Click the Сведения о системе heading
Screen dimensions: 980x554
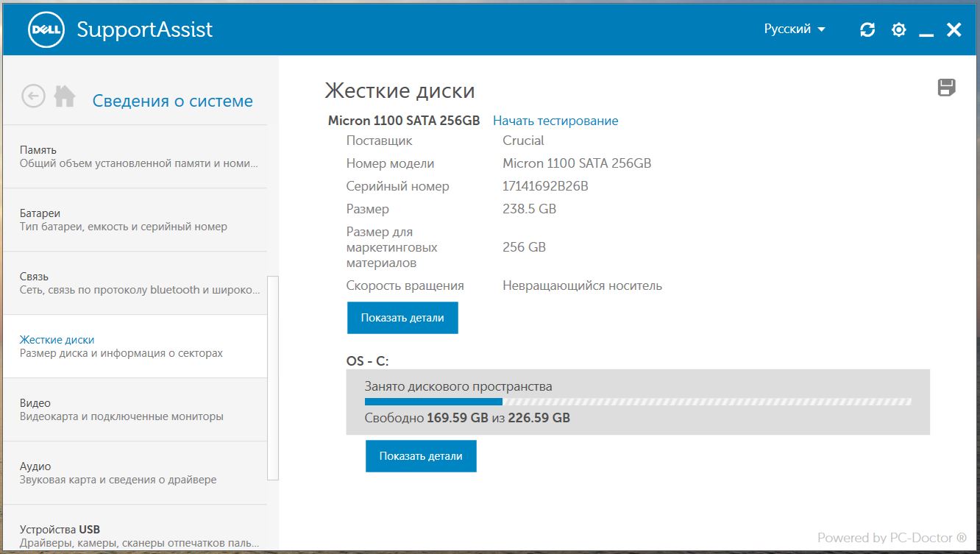tap(172, 101)
